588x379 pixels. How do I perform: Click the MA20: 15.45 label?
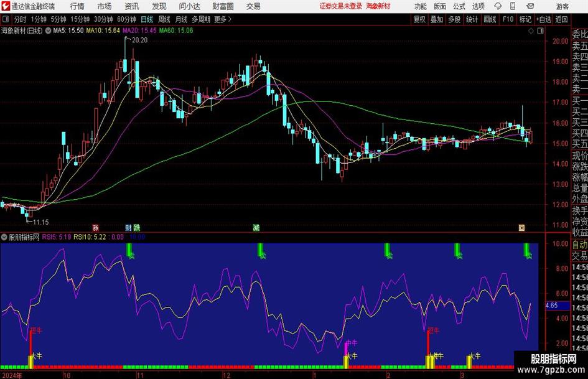click(139, 30)
